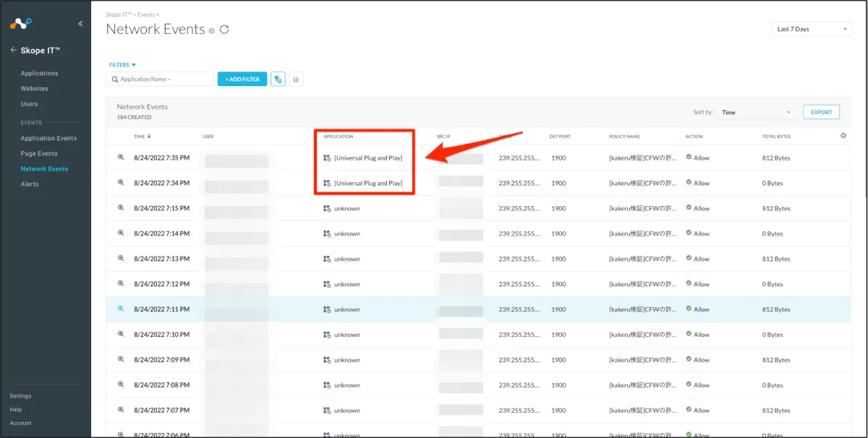The height and width of the screenshot is (438, 868).
Task: Click the refresh icon beside Network Events title
Action: pos(224,30)
